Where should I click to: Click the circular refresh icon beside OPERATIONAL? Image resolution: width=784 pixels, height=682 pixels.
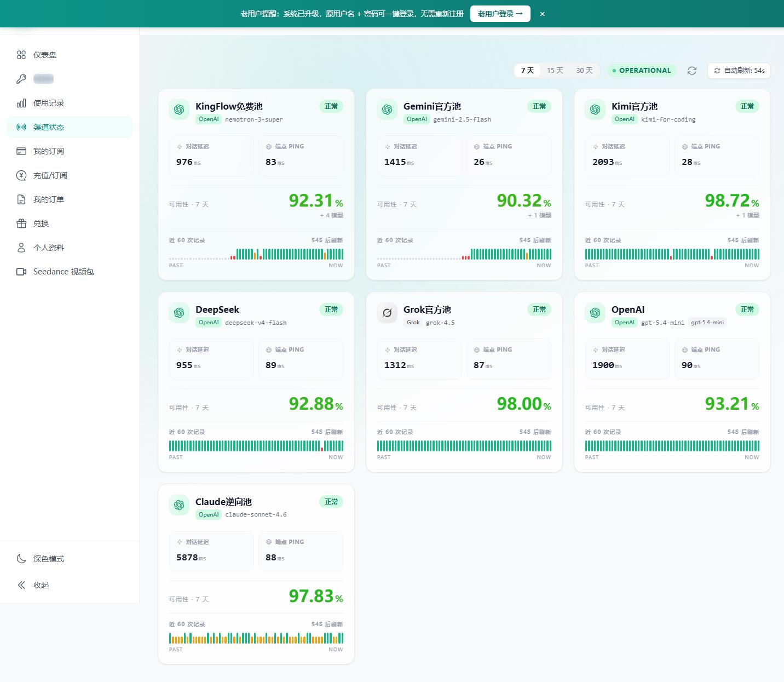(692, 71)
